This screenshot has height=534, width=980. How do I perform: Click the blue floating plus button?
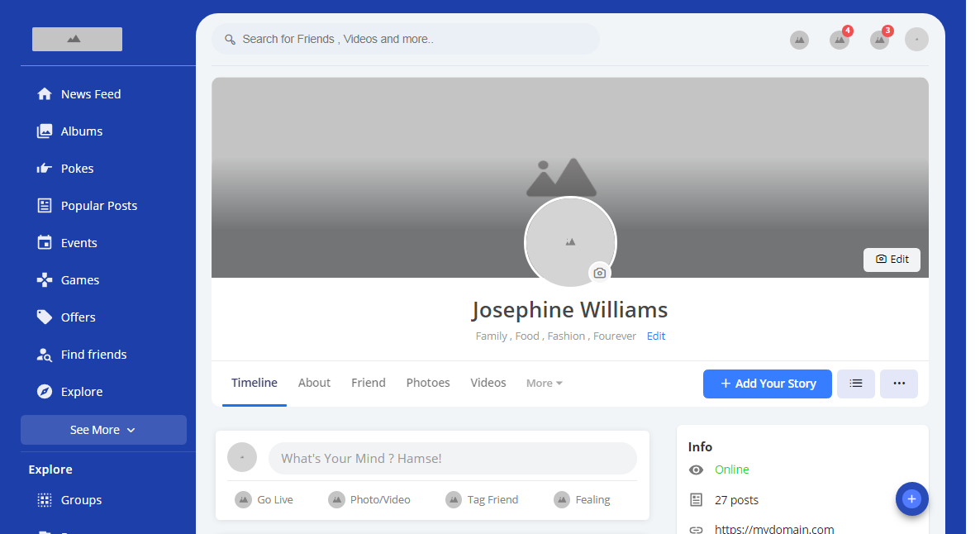[911, 498]
